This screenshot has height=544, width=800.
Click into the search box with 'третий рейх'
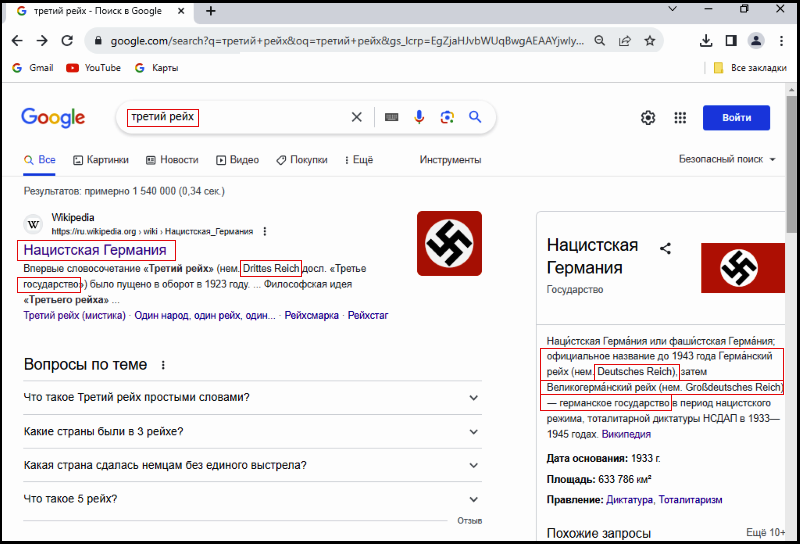pyautogui.click(x=235, y=117)
